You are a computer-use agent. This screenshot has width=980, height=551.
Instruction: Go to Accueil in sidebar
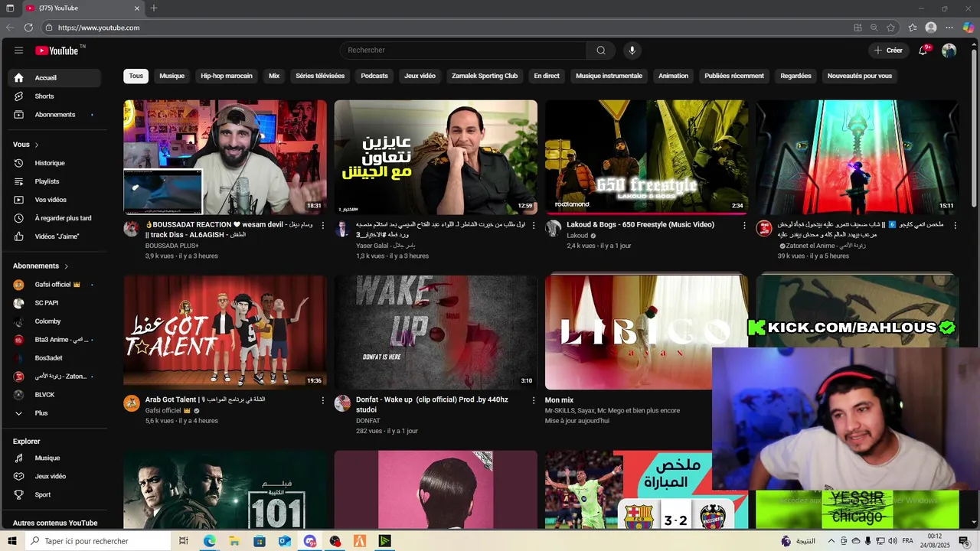click(54, 78)
